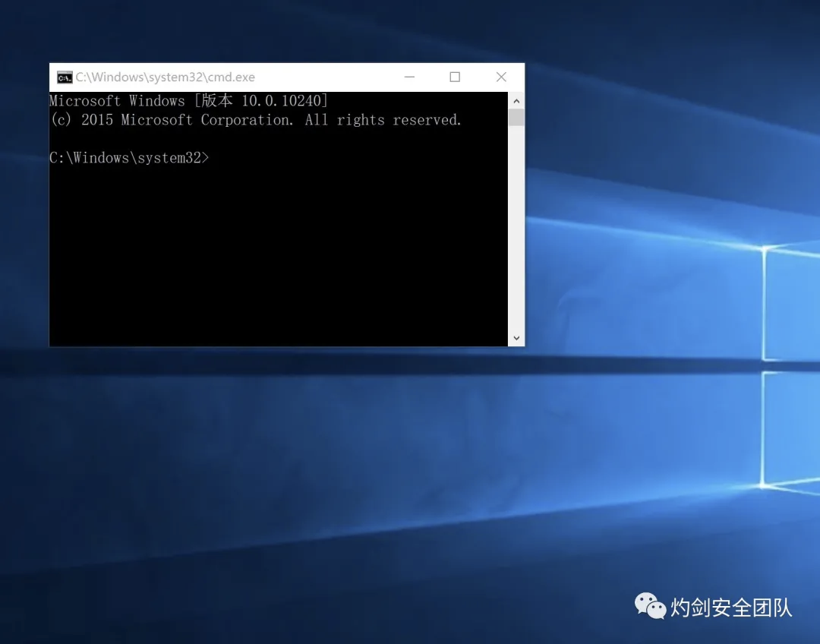The width and height of the screenshot is (820, 644).
Task: Minimize the cmd.exe window
Action: (x=409, y=77)
